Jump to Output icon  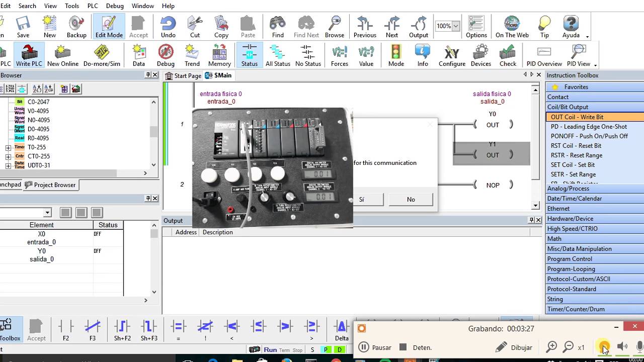(419, 27)
